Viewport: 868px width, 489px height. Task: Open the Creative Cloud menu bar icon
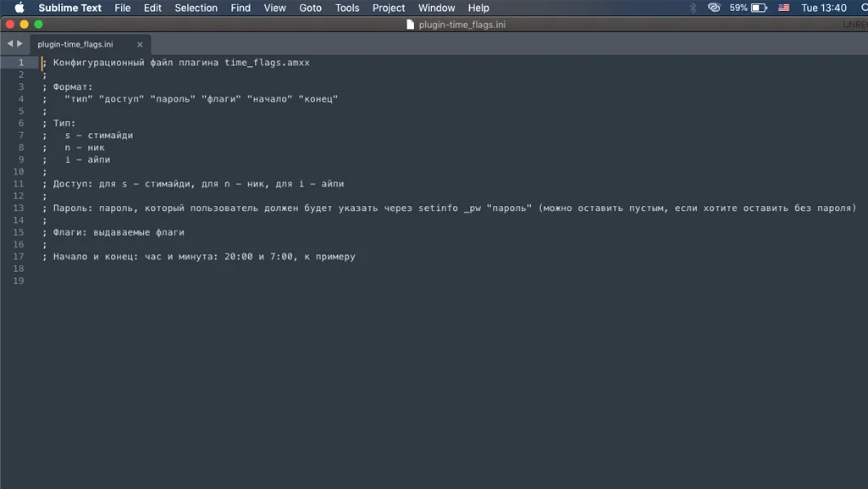pyautogui.click(x=714, y=8)
